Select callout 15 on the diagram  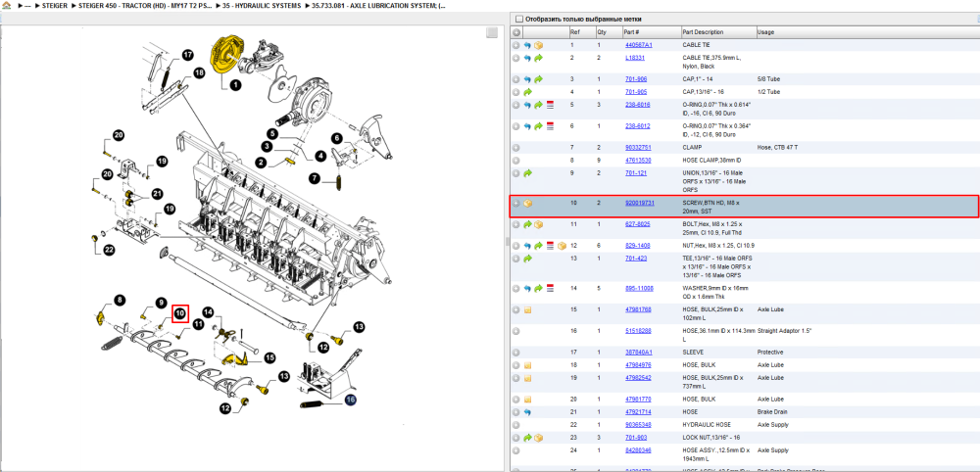[x=269, y=357]
